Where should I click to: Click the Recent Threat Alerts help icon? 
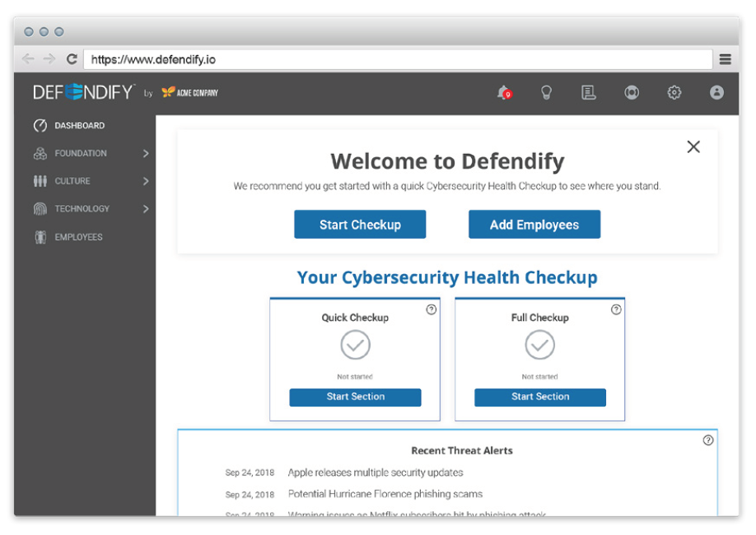coord(707,440)
